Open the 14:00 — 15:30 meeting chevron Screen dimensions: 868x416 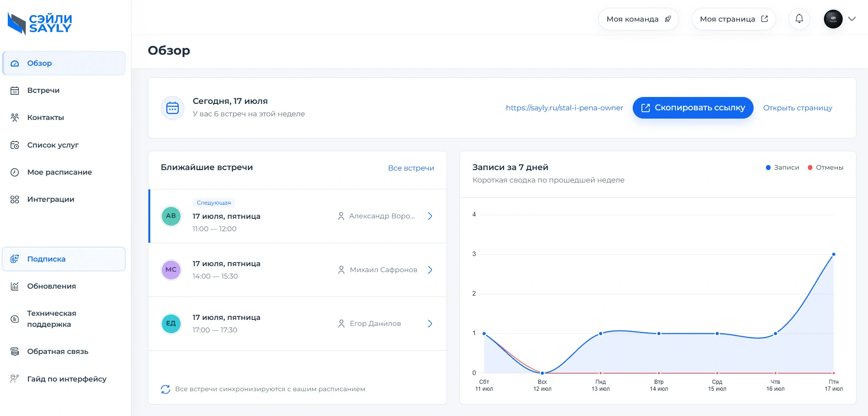[x=430, y=270]
